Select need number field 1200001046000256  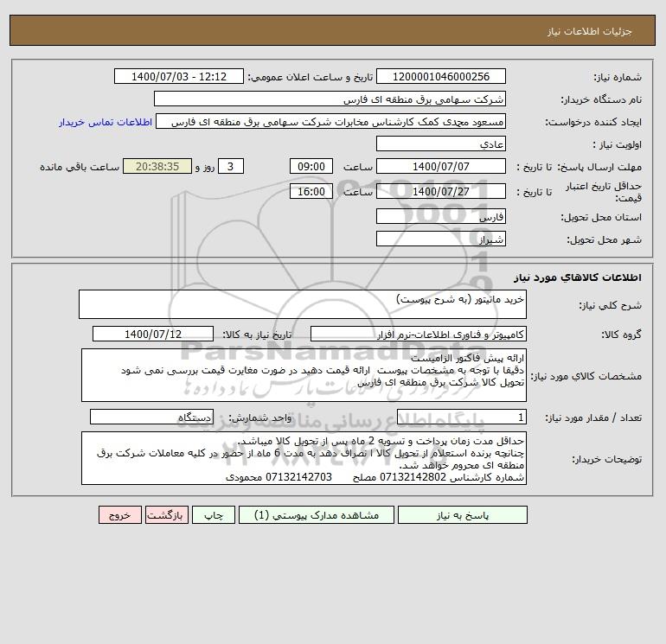pos(441,76)
